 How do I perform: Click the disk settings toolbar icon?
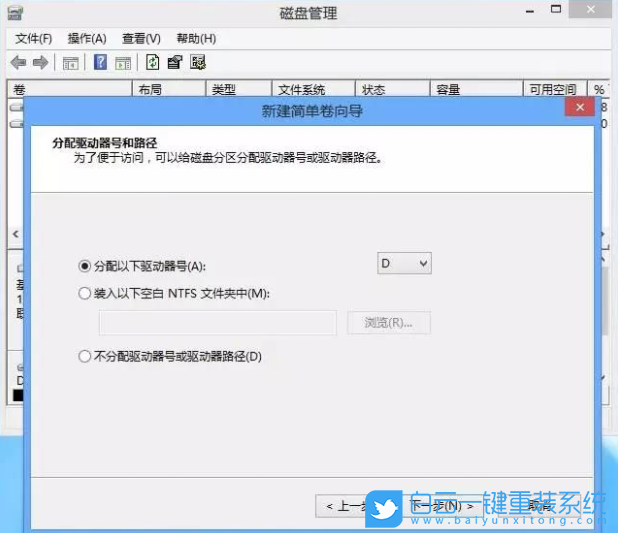click(198, 62)
